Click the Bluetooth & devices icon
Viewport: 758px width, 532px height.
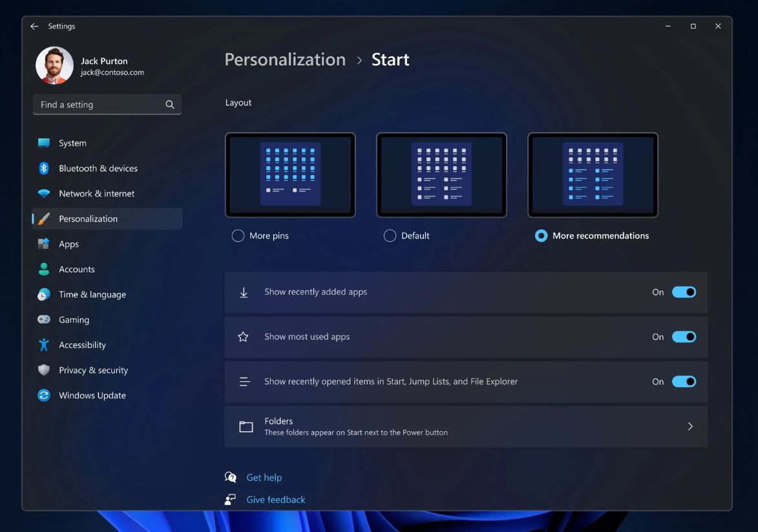click(44, 168)
